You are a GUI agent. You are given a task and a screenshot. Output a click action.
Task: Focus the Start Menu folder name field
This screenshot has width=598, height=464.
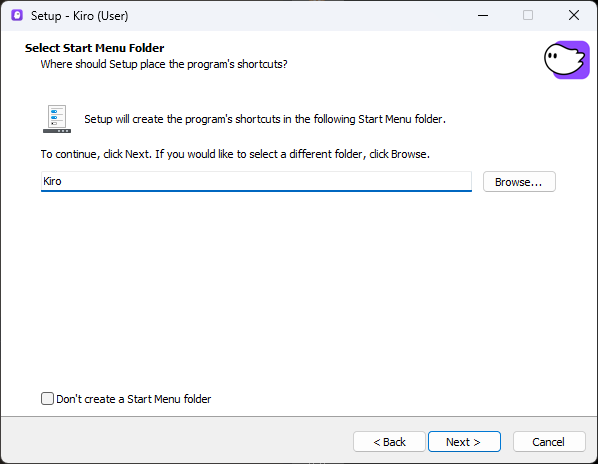(256, 181)
